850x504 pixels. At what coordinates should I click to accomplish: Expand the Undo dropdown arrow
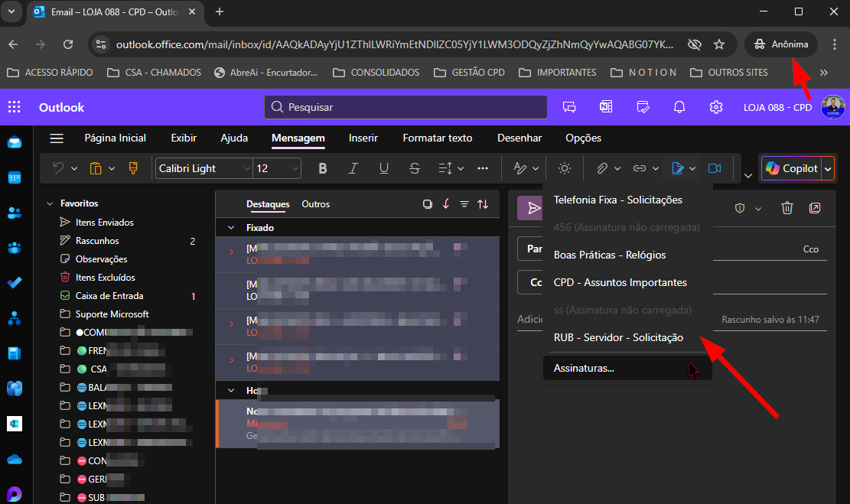click(74, 168)
